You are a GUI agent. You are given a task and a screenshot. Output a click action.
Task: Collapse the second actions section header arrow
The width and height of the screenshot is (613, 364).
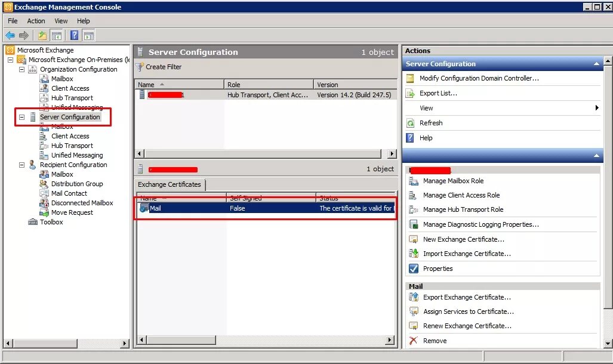click(x=596, y=156)
